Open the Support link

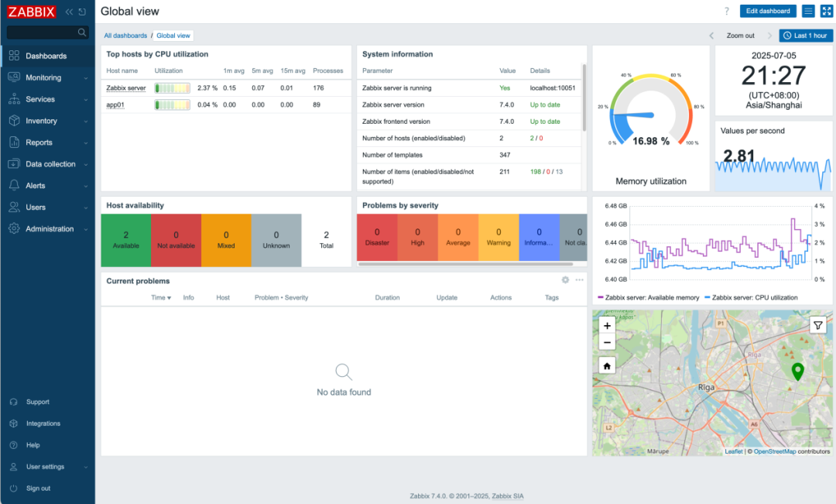pos(37,402)
